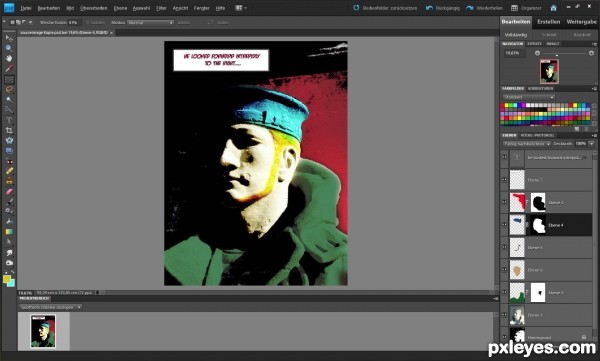Open the Ebenen panel flyout menu

click(594, 136)
